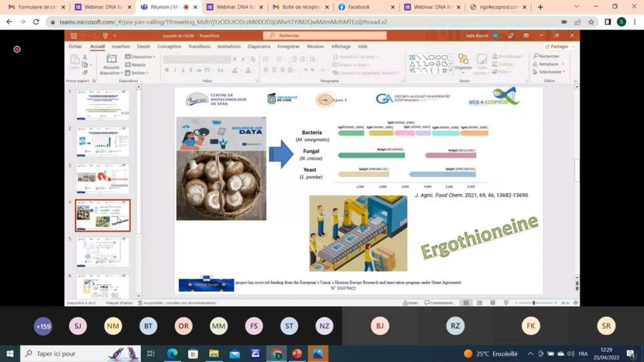Screen dimensions: 644x362
Task: Click the Partager share button
Action: (557, 47)
